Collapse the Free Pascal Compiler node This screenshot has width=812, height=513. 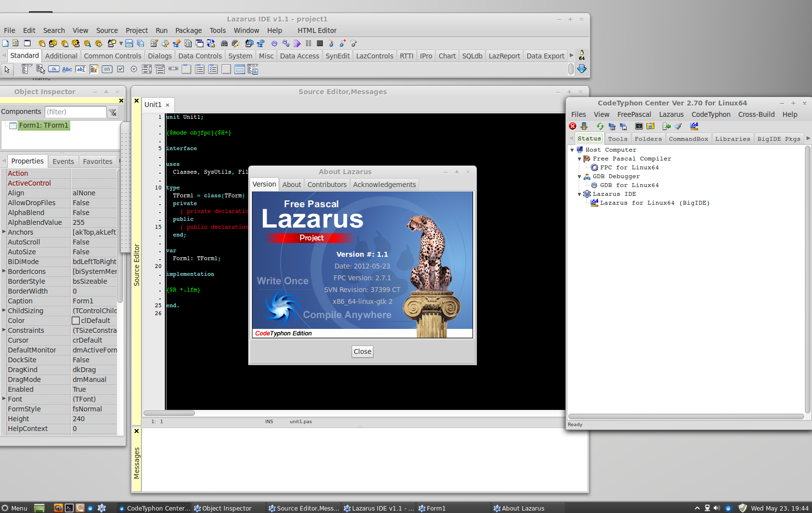[x=580, y=159]
